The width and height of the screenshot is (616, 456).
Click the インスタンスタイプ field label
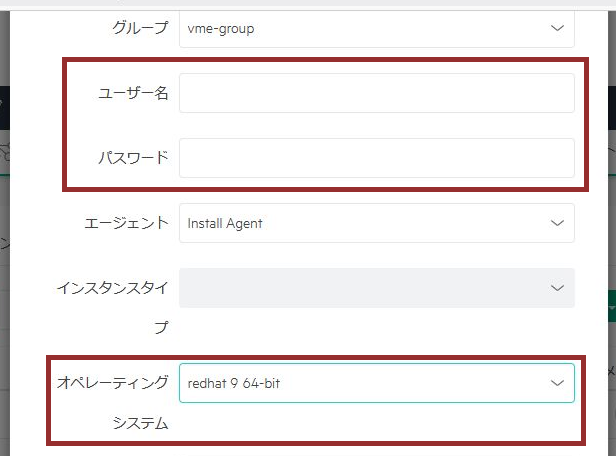113,288
